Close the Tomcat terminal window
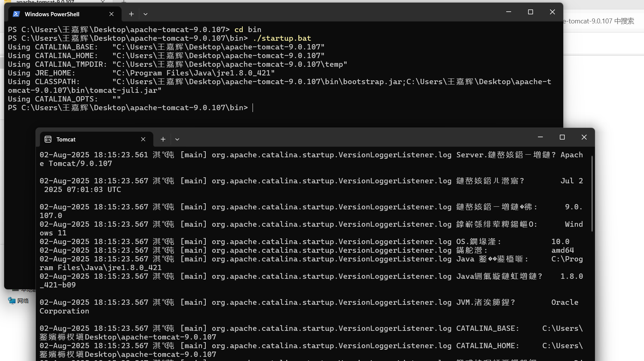The height and width of the screenshot is (361, 644). [x=584, y=137]
